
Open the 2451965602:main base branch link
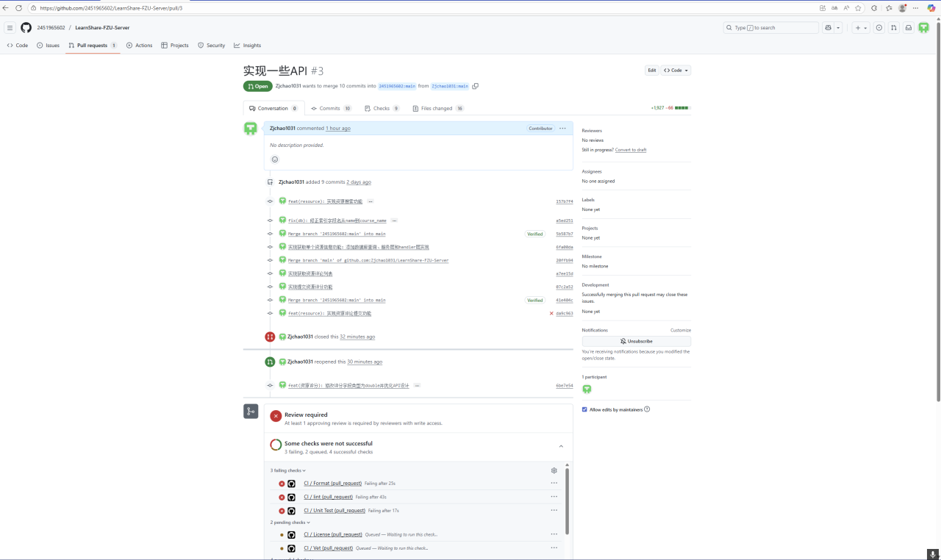(x=397, y=86)
